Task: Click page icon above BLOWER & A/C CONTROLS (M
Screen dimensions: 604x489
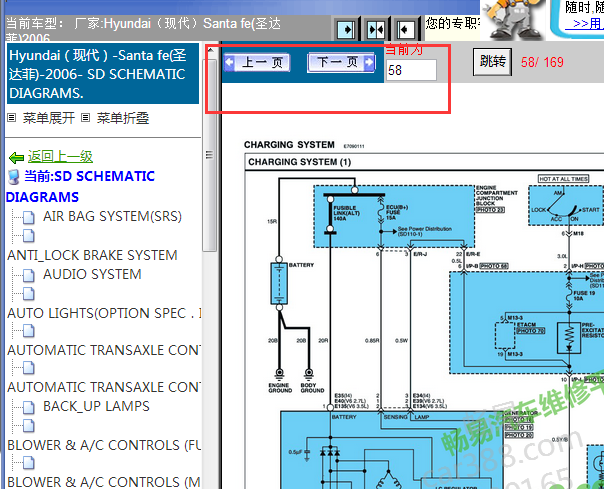Action: 29,463
